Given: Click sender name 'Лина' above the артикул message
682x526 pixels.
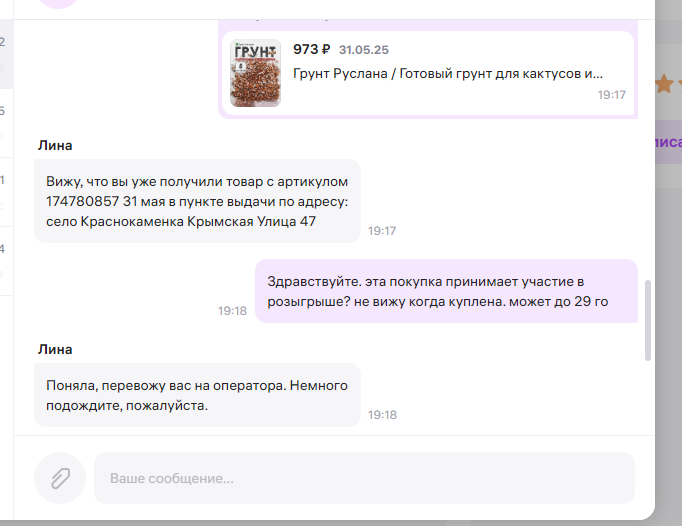Looking at the screenshot, I should tap(55, 145).
